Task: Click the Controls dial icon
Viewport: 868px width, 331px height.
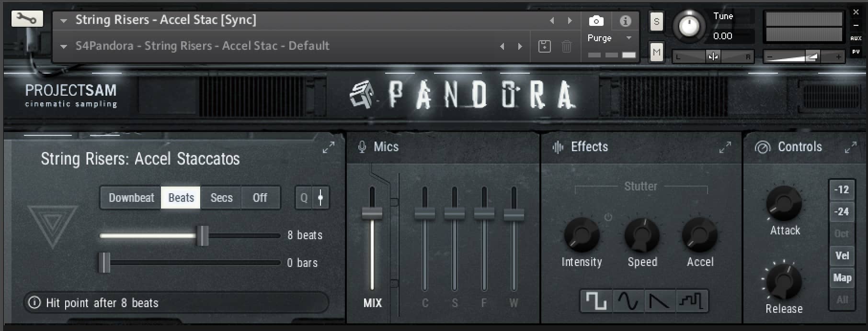Action: (762, 147)
